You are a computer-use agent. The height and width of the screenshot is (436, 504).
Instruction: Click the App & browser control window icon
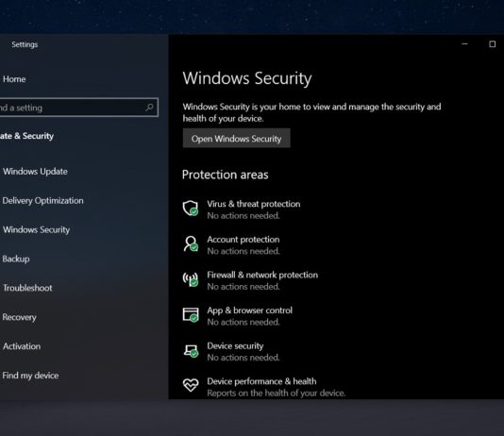[x=191, y=315]
